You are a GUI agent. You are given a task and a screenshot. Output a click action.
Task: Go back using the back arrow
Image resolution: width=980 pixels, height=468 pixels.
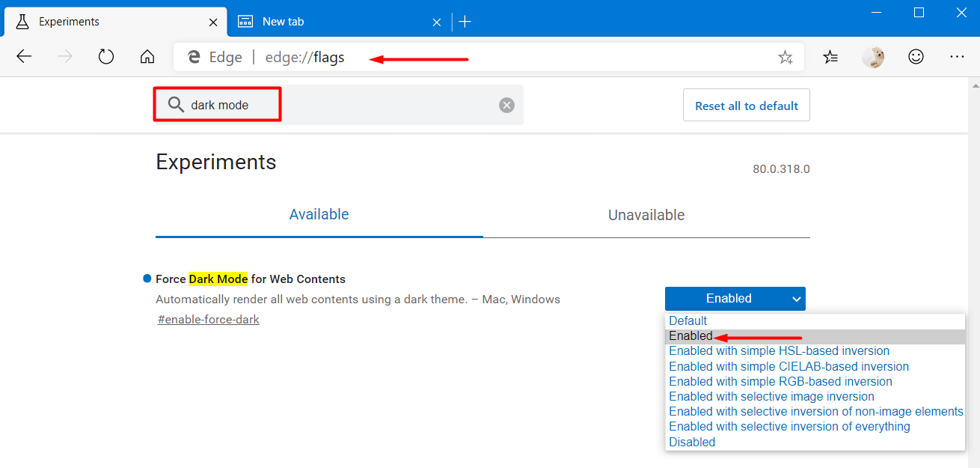[x=24, y=57]
